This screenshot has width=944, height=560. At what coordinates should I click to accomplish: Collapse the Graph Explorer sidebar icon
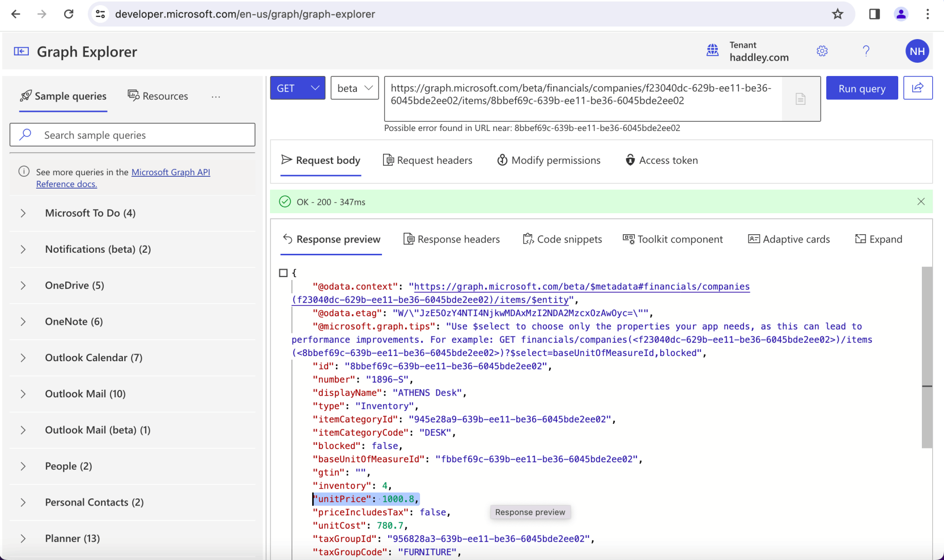pyautogui.click(x=21, y=51)
